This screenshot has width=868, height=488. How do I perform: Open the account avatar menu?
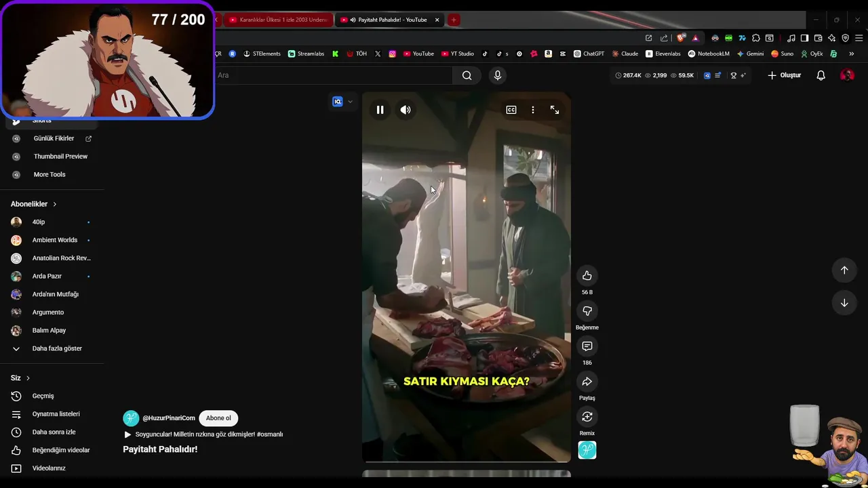pos(847,75)
